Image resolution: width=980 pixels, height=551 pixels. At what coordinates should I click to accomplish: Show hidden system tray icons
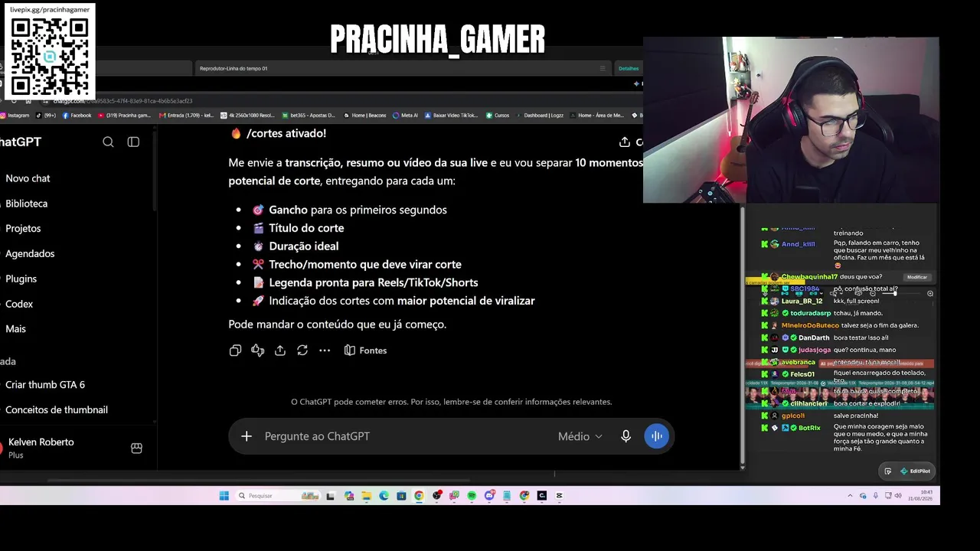[850, 496]
